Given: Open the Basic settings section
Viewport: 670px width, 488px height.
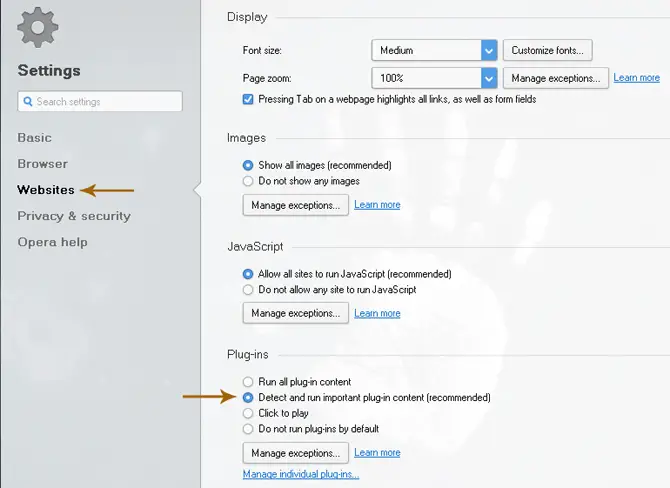Looking at the screenshot, I should pyautogui.click(x=35, y=138).
